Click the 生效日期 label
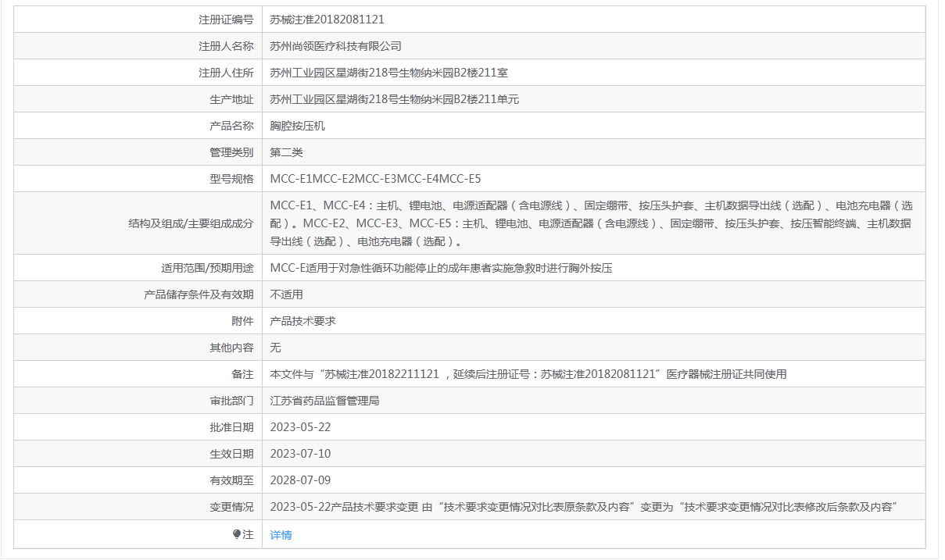The width and height of the screenshot is (945, 560). [231, 454]
